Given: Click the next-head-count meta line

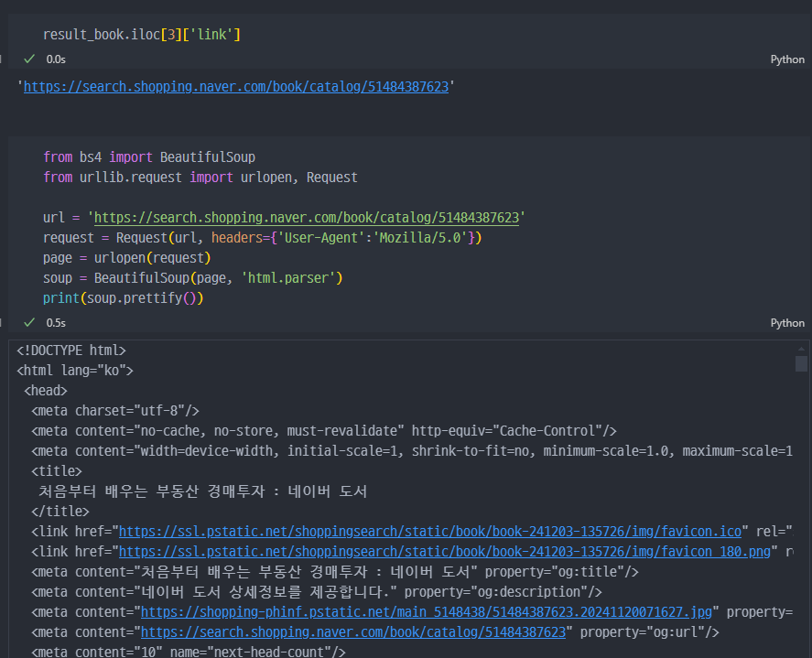Looking at the screenshot, I should pyautogui.click(x=188, y=652).
